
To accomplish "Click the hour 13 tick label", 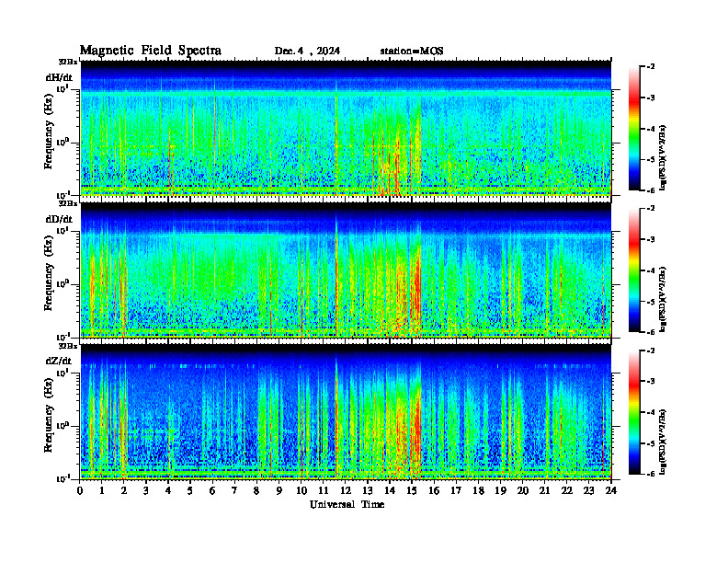I will [x=368, y=491].
